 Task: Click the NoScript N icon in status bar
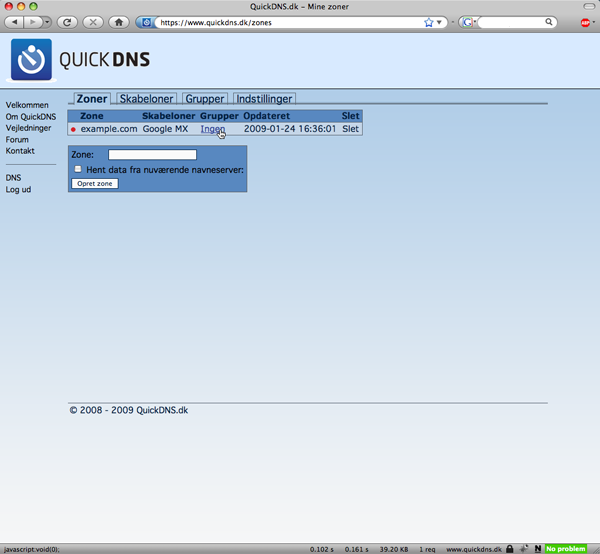pyautogui.click(x=538, y=549)
